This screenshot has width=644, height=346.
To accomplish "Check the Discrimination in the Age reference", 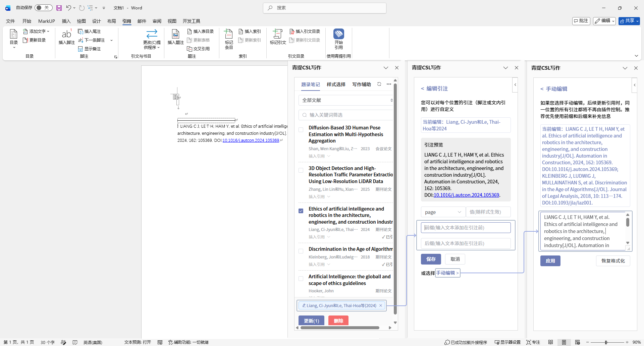I will coord(301,251).
